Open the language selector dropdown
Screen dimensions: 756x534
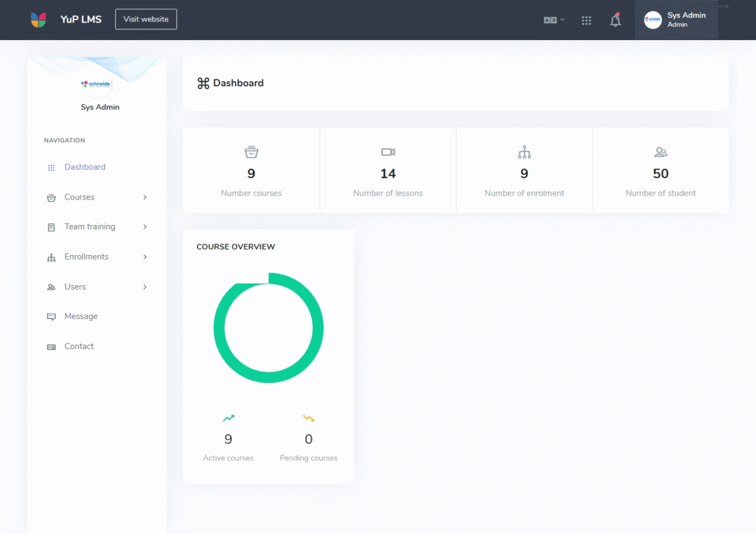554,20
